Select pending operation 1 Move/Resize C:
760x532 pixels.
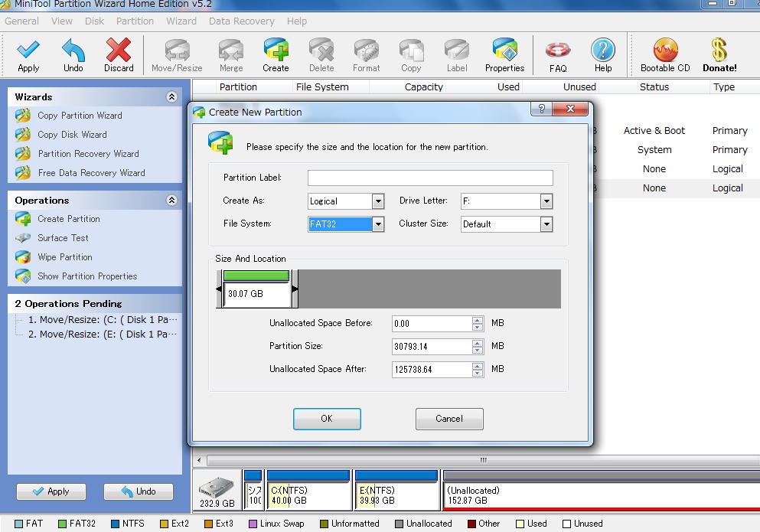click(x=103, y=320)
